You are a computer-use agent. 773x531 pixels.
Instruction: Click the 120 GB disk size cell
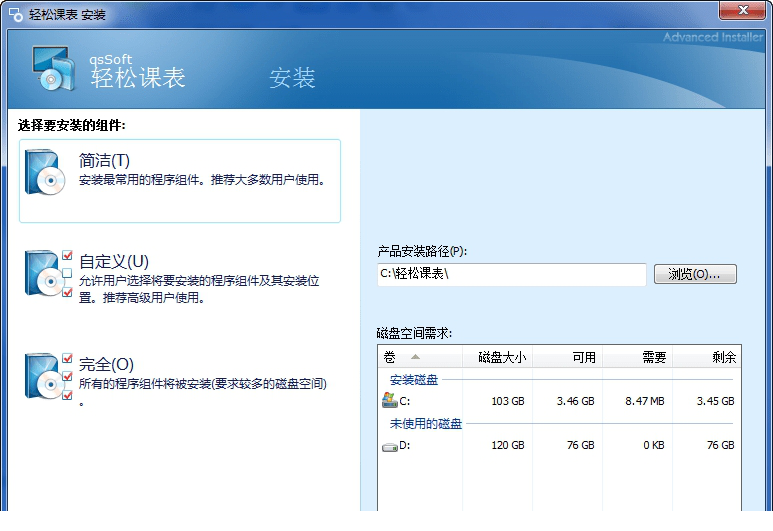click(x=508, y=445)
